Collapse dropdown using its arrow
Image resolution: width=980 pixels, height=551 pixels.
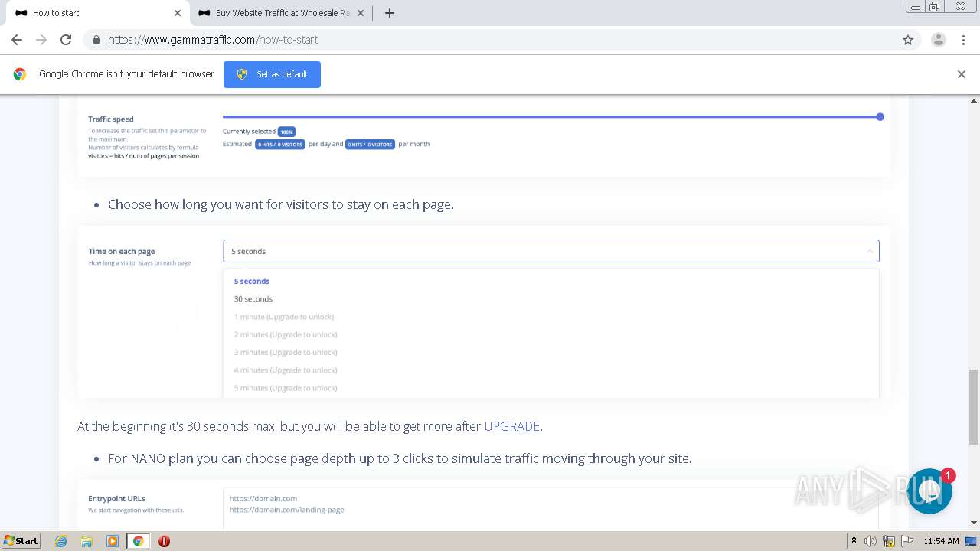[870, 251]
